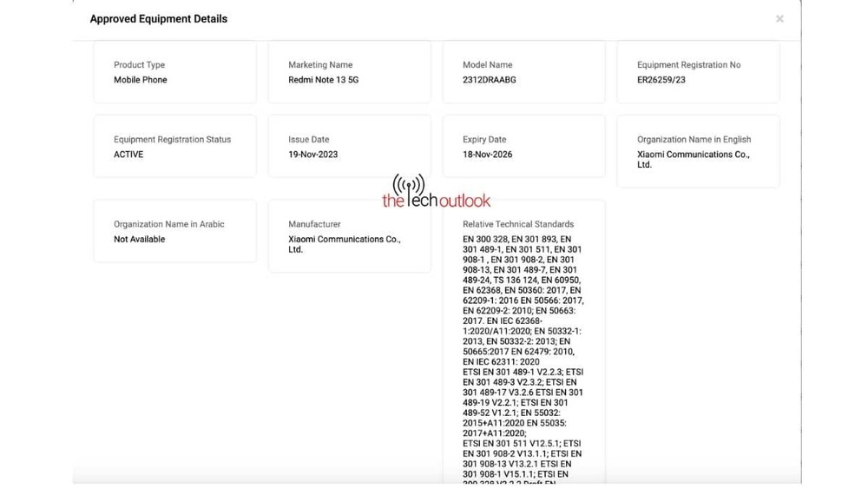
Task: Select the line EN IEC 62311: 2020
Action: click(x=501, y=362)
